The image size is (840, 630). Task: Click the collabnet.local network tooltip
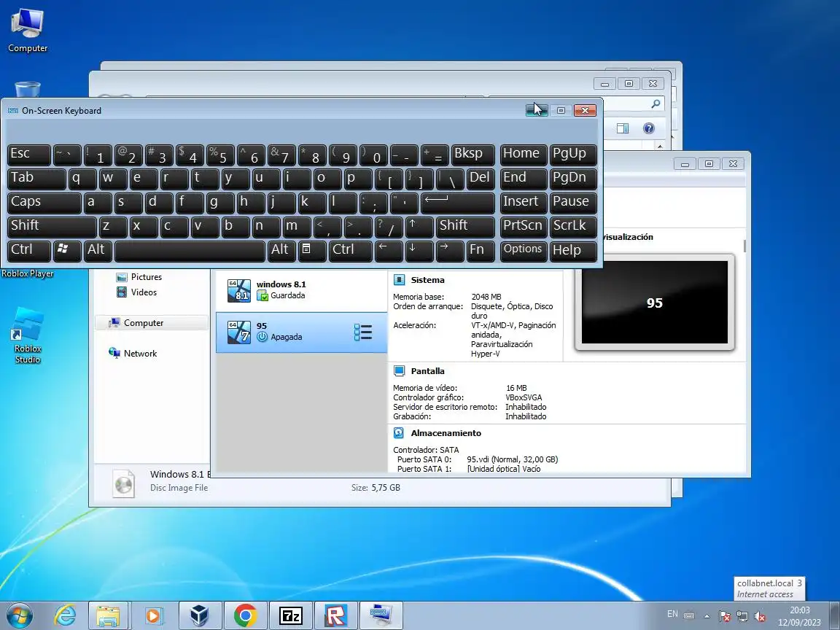coord(769,588)
